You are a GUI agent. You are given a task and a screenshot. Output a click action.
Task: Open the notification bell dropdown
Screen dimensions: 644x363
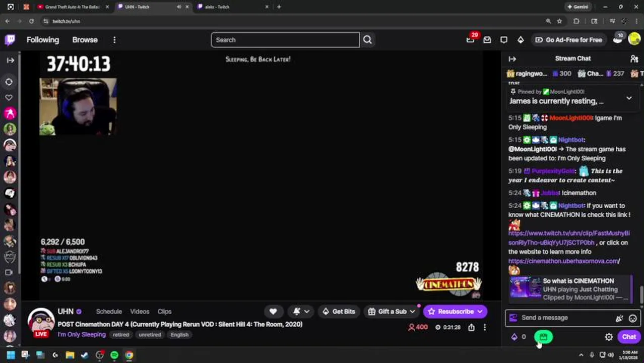(300, 312)
